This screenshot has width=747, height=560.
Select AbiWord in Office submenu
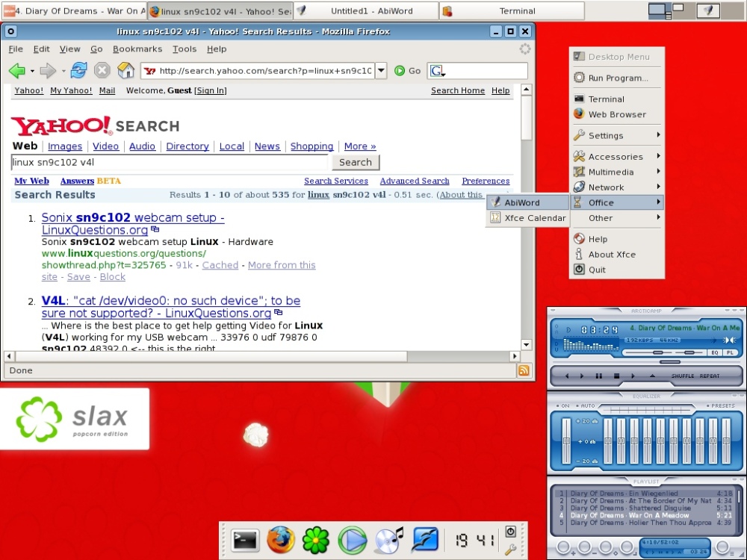click(527, 202)
